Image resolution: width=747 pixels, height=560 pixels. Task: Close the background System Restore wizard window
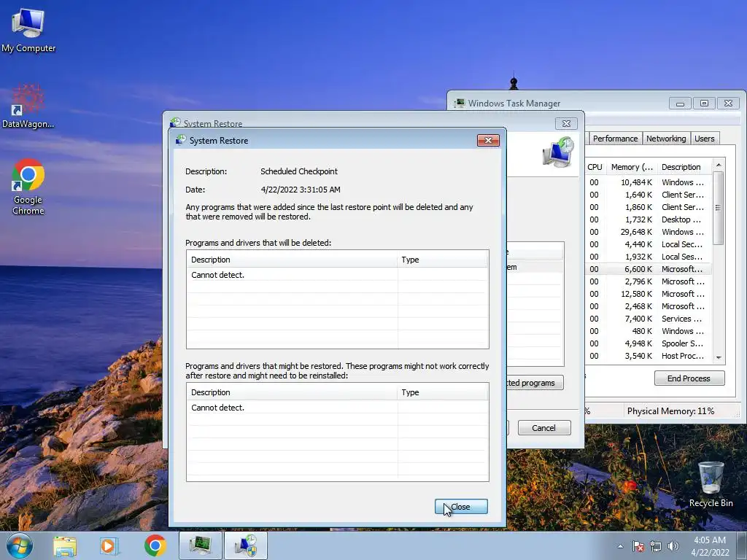566,123
